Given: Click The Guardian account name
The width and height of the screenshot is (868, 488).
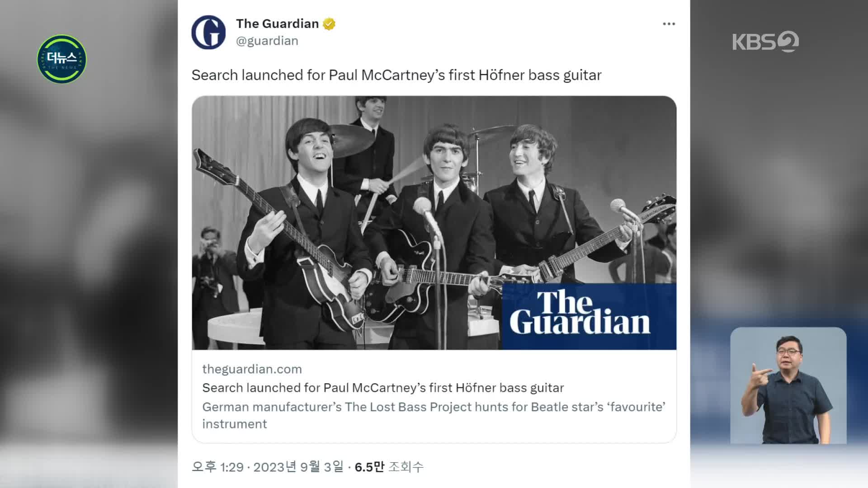Looking at the screenshot, I should tap(277, 23).
